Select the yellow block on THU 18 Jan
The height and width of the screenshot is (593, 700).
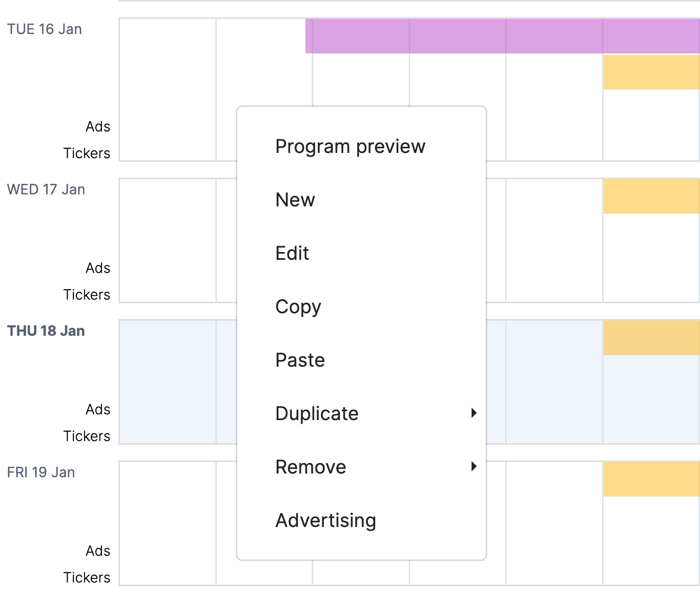point(651,337)
